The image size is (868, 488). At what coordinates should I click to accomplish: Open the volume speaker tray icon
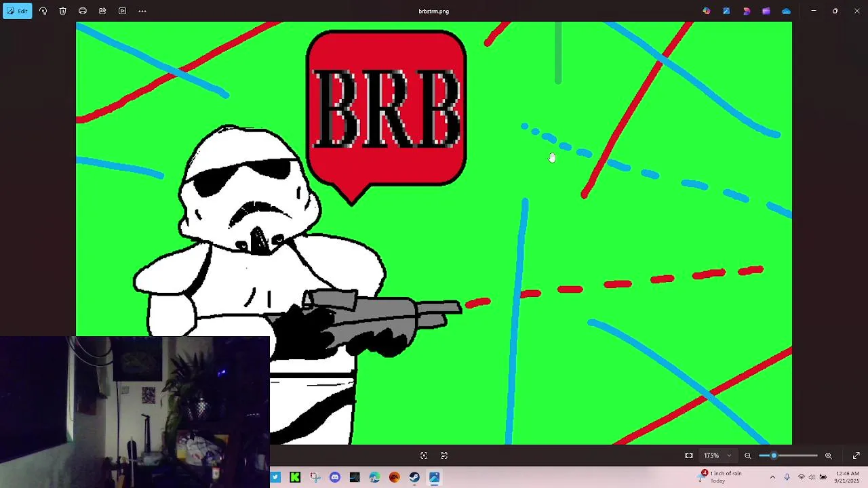pyautogui.click(x=812, y=477)
